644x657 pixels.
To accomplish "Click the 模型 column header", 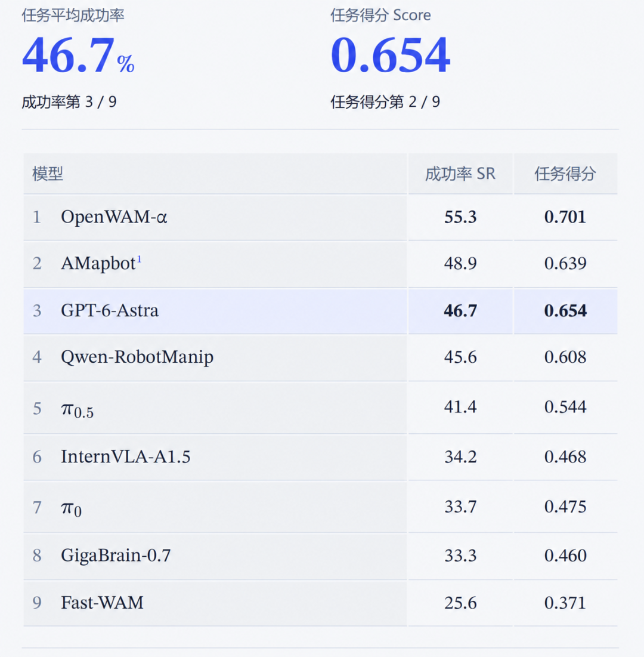I will (x=48, y=174).
